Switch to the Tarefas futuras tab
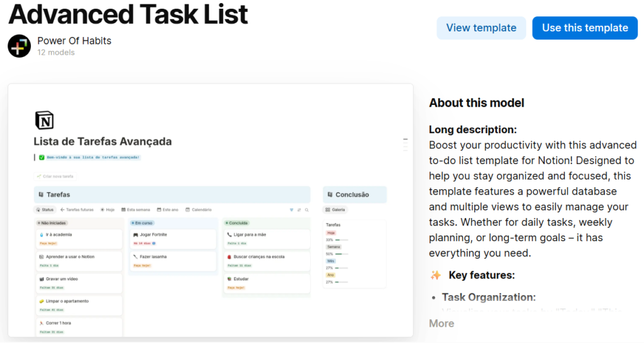644x343 pixels. pyautogui.click(x=77, y=210)
